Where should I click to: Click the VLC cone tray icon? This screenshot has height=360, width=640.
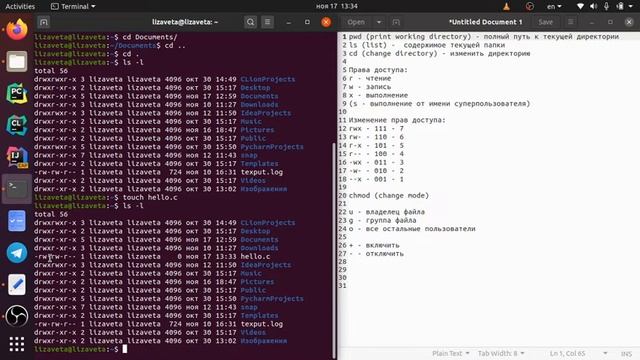506,6
